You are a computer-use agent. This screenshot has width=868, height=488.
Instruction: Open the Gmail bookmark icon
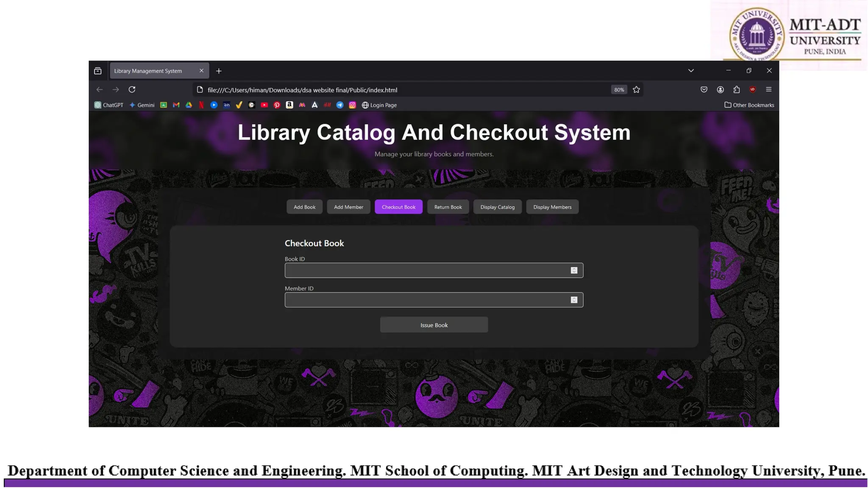(x=176, y=105)
